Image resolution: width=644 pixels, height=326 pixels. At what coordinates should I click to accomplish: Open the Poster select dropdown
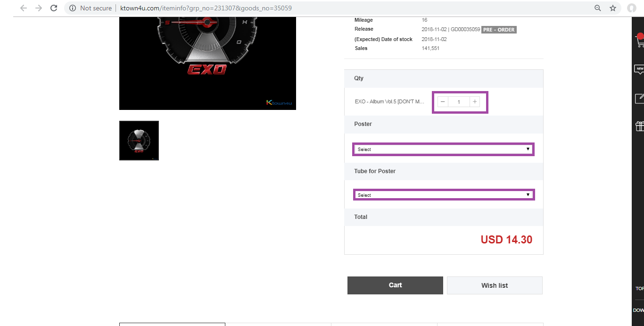(x=444, y=150)
